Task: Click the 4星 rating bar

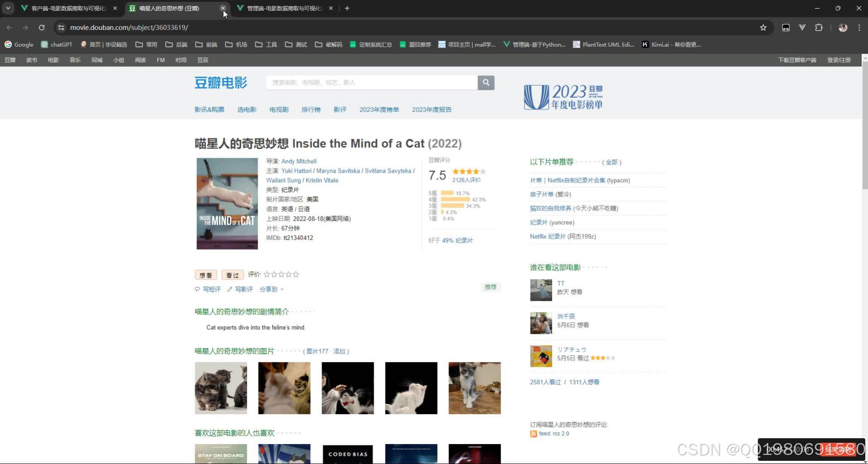Action: tap(455, 199)
